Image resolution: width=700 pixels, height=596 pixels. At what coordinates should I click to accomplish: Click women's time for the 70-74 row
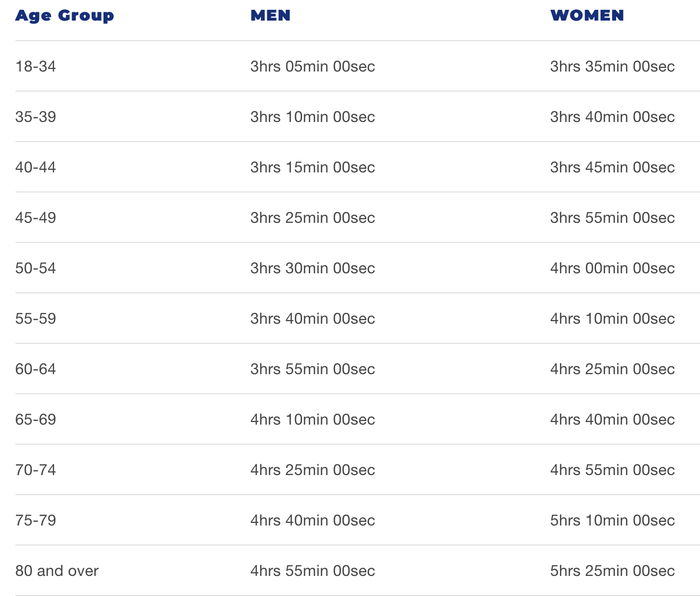click(612, 470)
